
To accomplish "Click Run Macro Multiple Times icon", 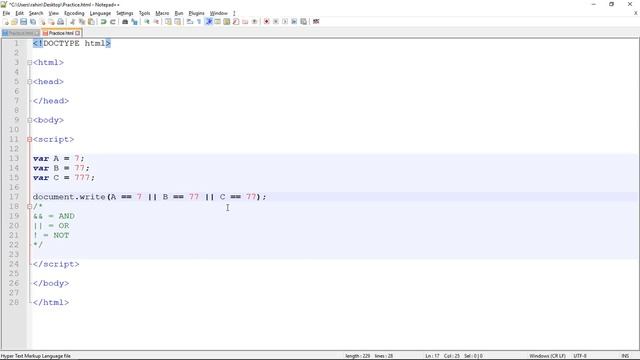I will point(294,22).
